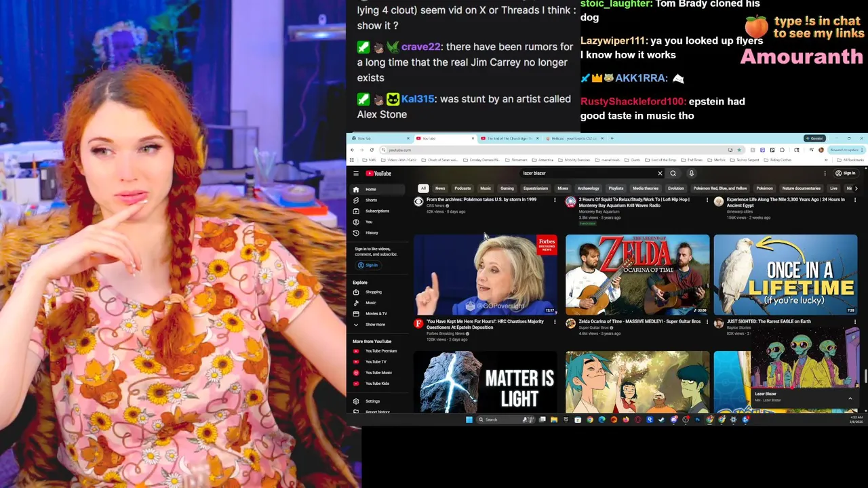Select the Podcasts filter chip
The image size is (868, 488).
[x=462, y=188]
